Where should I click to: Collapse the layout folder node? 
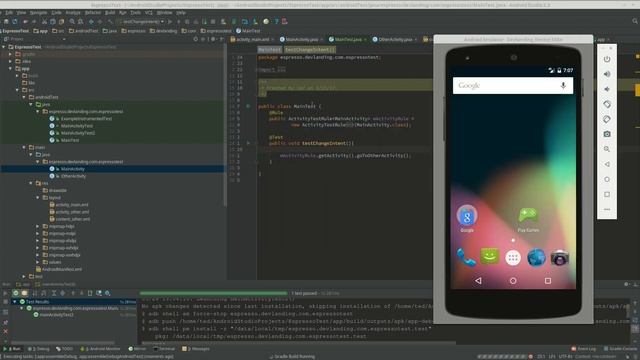click(38, 198)
